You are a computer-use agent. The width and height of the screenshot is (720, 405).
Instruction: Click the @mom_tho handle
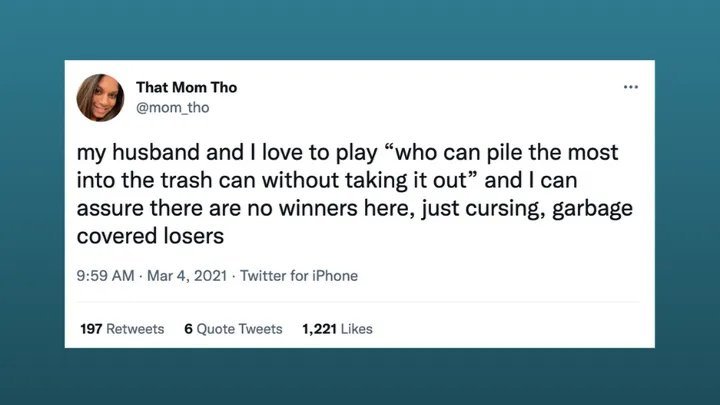click(172, 108)
